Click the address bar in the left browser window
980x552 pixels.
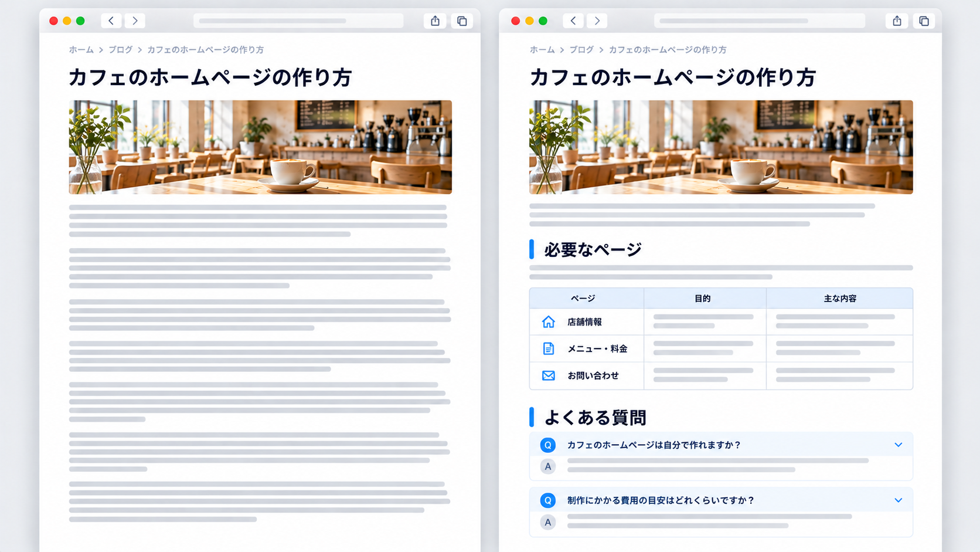click(298, 21)
